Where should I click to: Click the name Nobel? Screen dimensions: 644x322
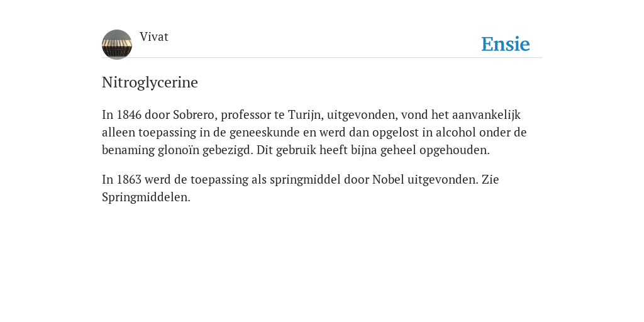388,179
